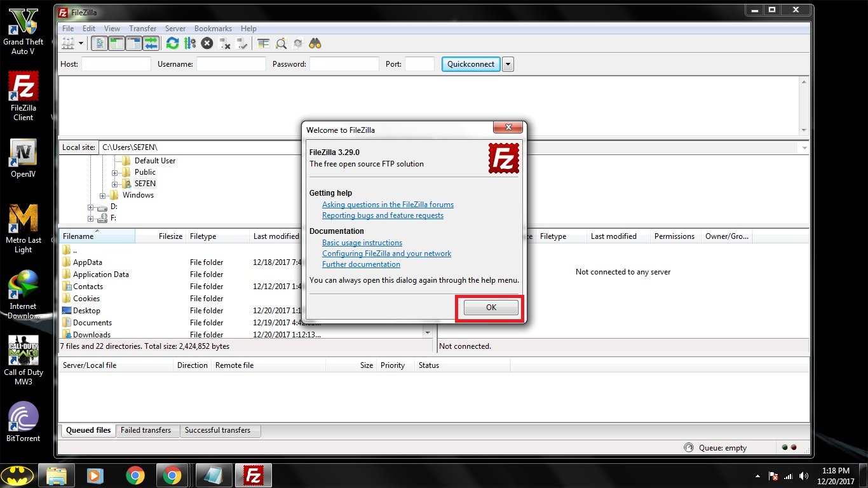Cancel the current operation icon
Screen dimensions: 868x488
click(x=207, y=43)
